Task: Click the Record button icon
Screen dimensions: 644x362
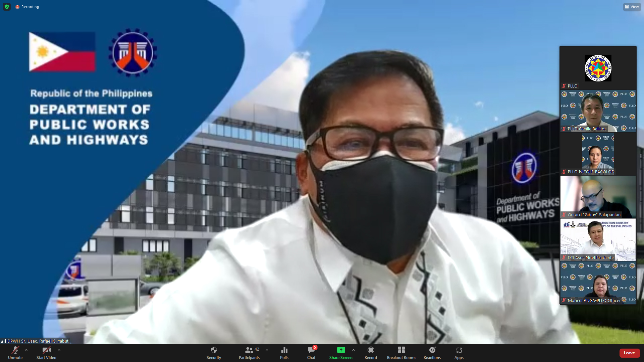Action: point(371,350)
